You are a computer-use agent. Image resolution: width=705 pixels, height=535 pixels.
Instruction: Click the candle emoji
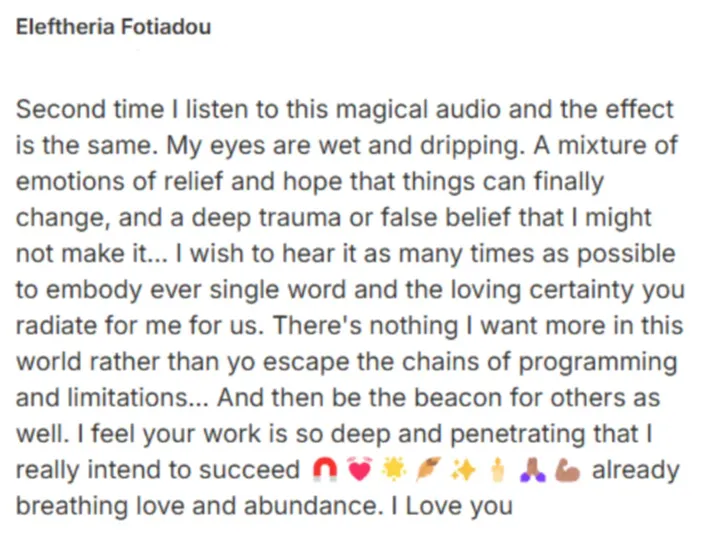coord(498,470)
